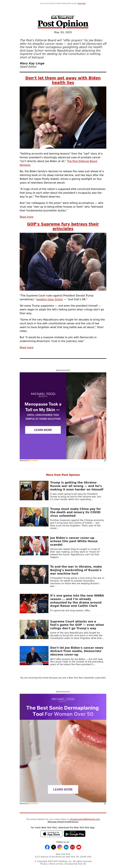Open the WNBA Angel Reese article thumbnail
The width and height of the screenshot is (126, 868).
tap(34, 603)
